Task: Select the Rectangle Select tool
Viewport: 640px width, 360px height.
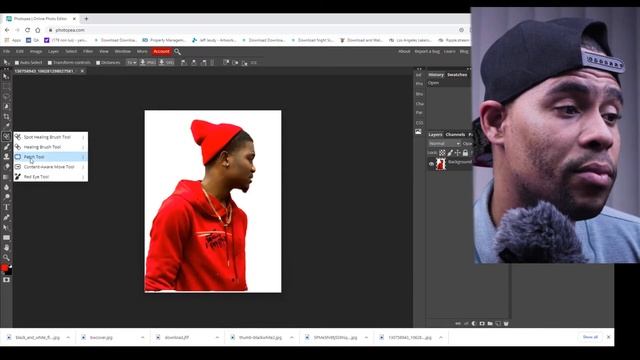Action: pyautogui.click(x=6, y=87)
